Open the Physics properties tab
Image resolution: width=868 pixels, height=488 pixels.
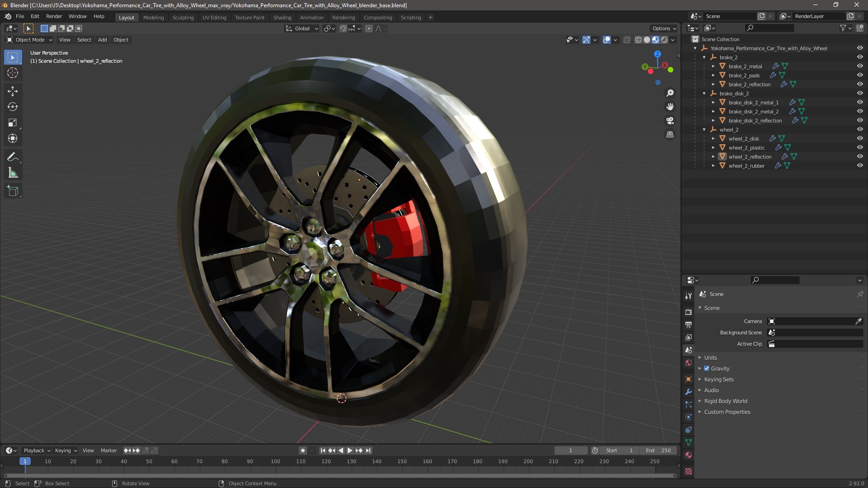[689, 417]
